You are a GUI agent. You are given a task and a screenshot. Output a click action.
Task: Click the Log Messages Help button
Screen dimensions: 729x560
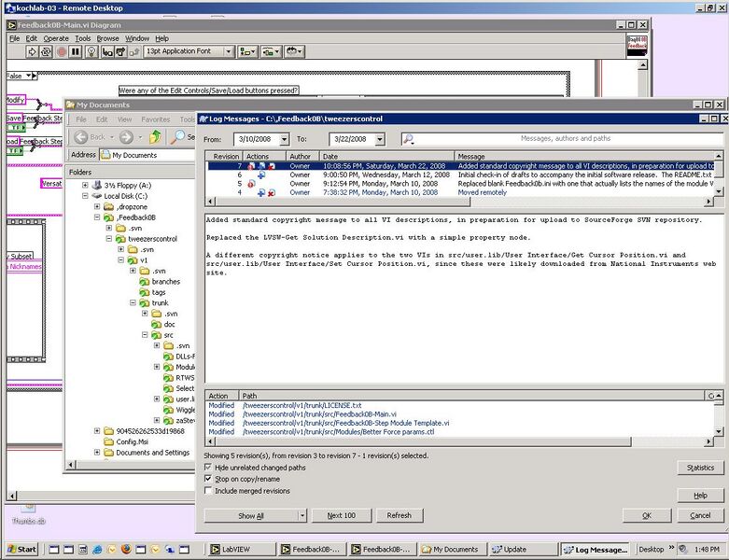(x=700, y=496)
